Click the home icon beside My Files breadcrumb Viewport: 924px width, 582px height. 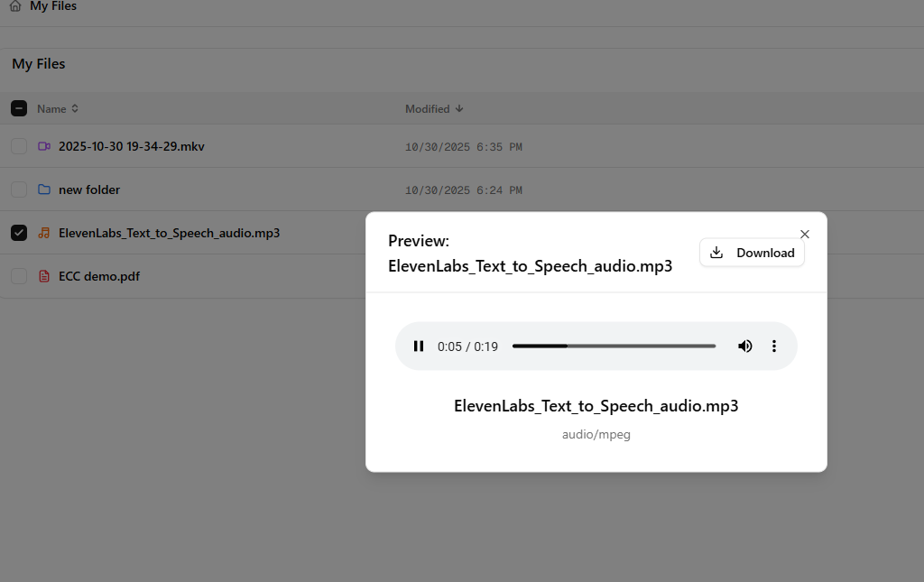tap(15, 6)
